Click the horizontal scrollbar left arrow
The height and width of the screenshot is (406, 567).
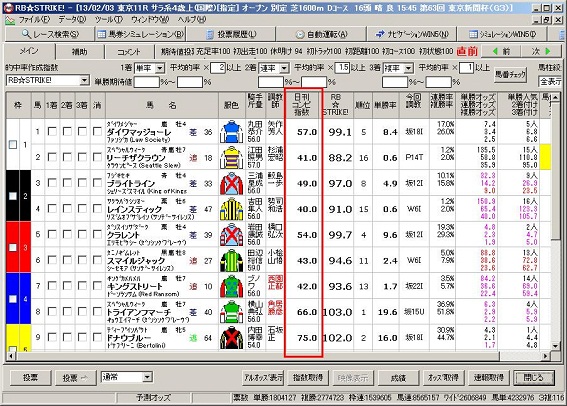(10, 356)
